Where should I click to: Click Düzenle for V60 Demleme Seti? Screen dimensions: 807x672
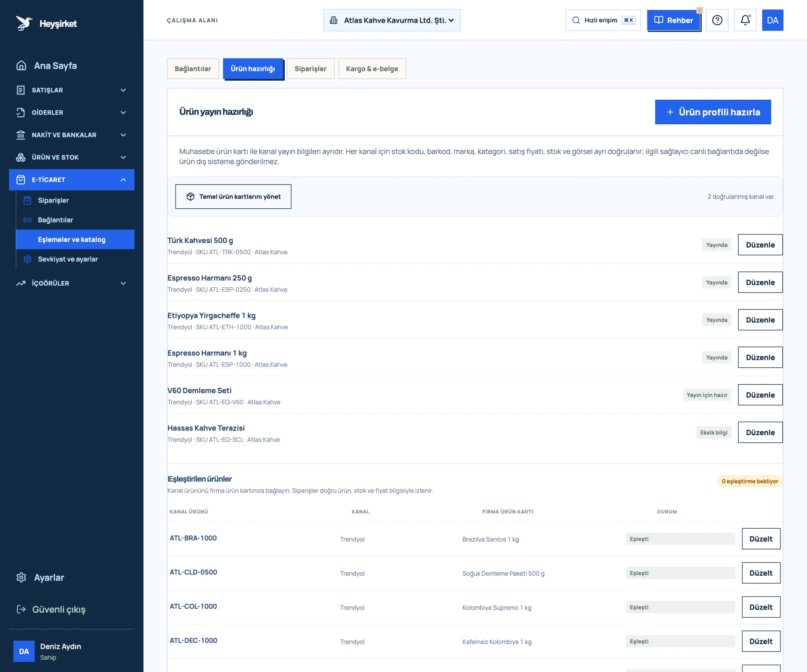760,395
